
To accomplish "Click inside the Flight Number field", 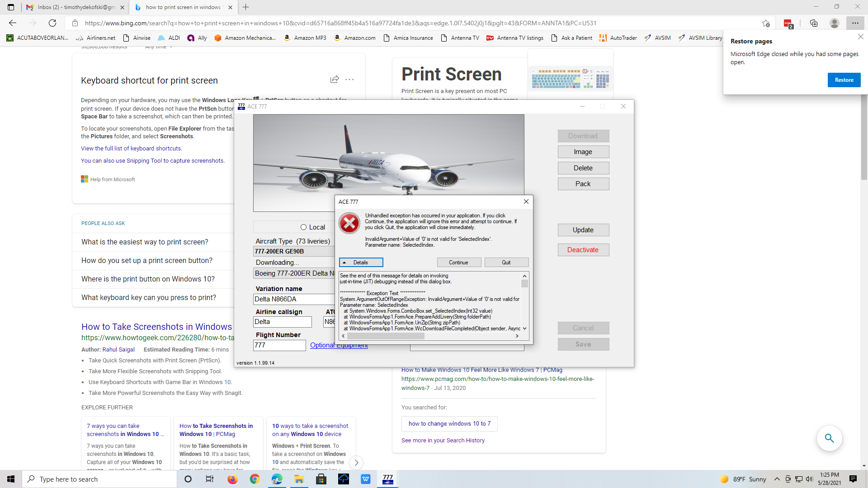I will pos(279,345).
